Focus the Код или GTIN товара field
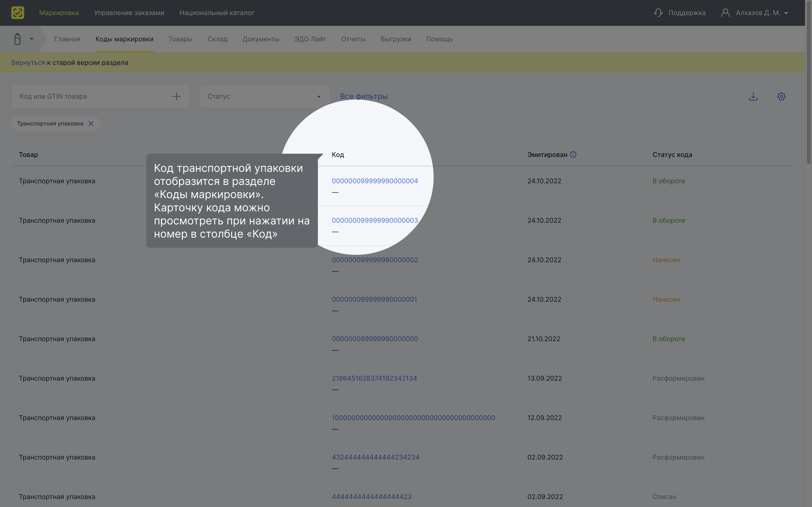This screenshot has width=812, height=507. coord(100,97)
